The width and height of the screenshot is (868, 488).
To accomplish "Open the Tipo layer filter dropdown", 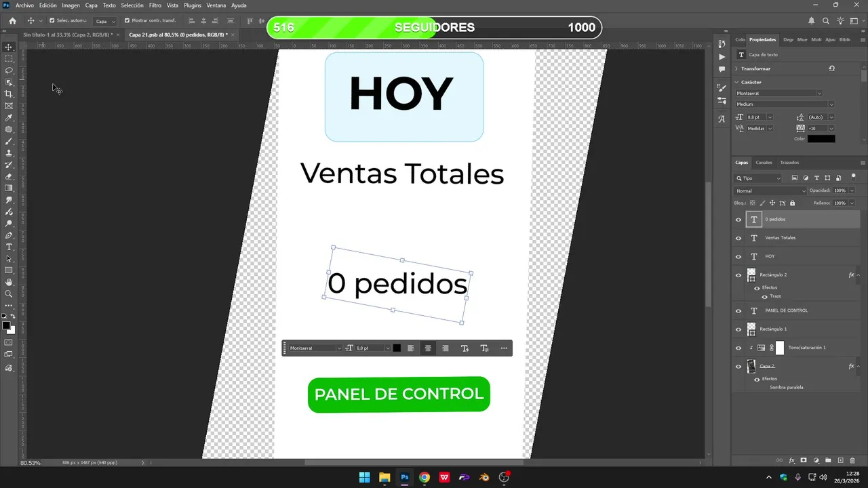I will 759,178.
